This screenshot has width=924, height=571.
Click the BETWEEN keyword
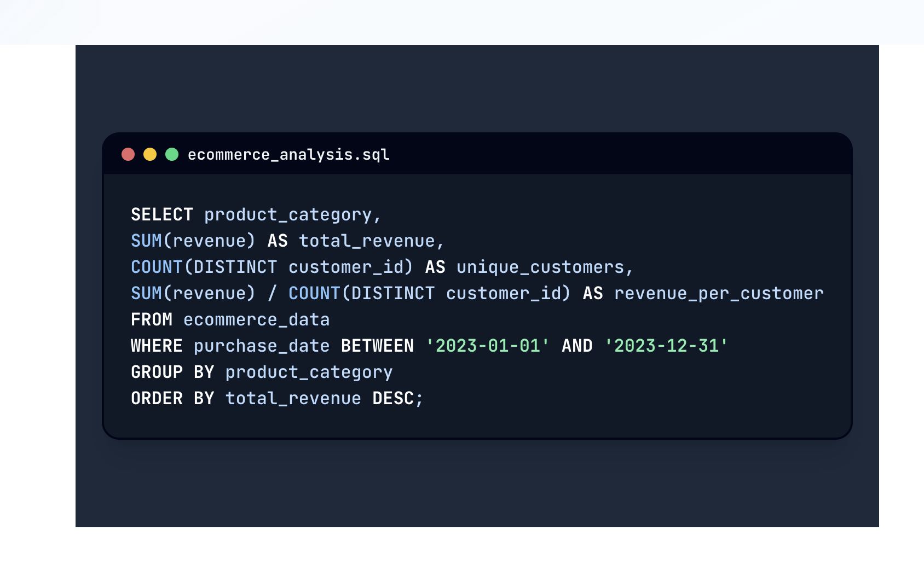(377, 346)
